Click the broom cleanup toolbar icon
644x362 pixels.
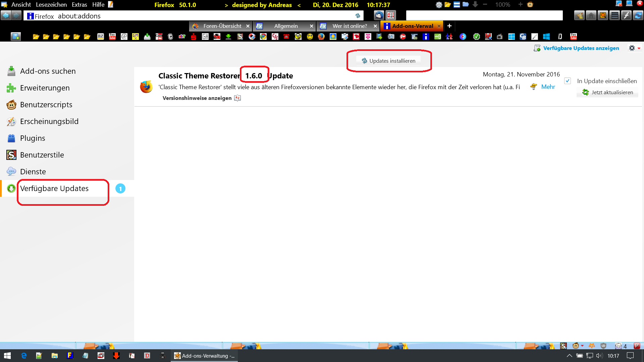pos(579,15)
